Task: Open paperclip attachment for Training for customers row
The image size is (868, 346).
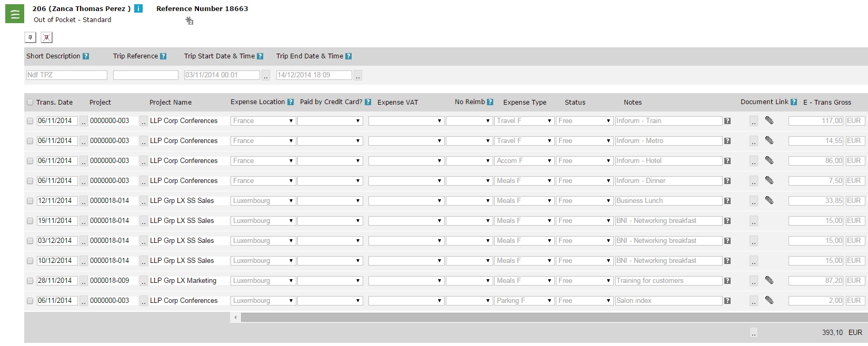Action: pyautogui.click(x=769, y=280)
